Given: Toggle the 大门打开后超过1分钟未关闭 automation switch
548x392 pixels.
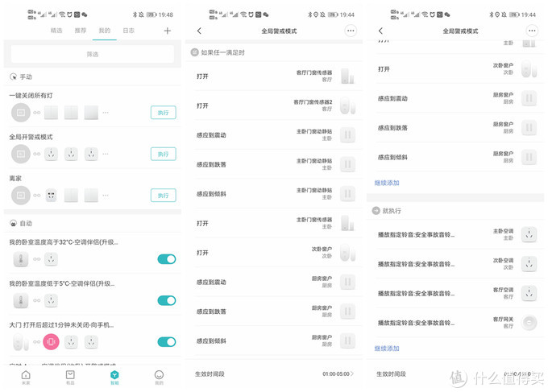Looking at the screenshot, I should coord(167,342).
